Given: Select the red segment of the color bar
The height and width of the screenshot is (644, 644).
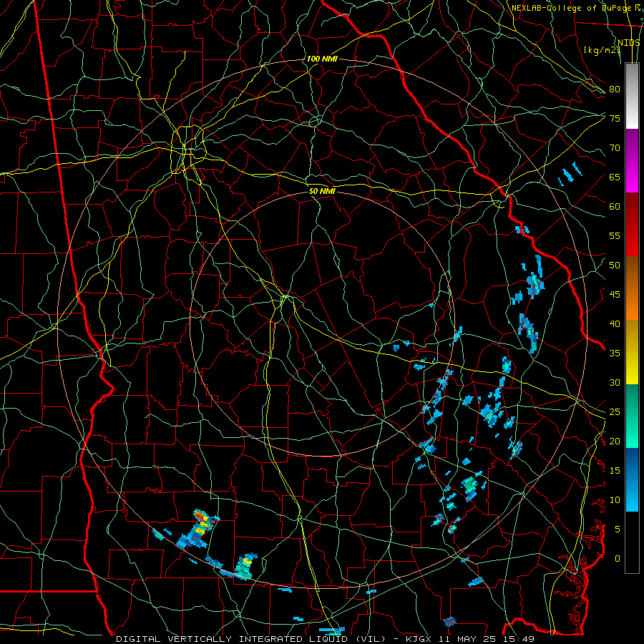Looking at the screenshot, I should pyautogui.click(x=632, y=225).
